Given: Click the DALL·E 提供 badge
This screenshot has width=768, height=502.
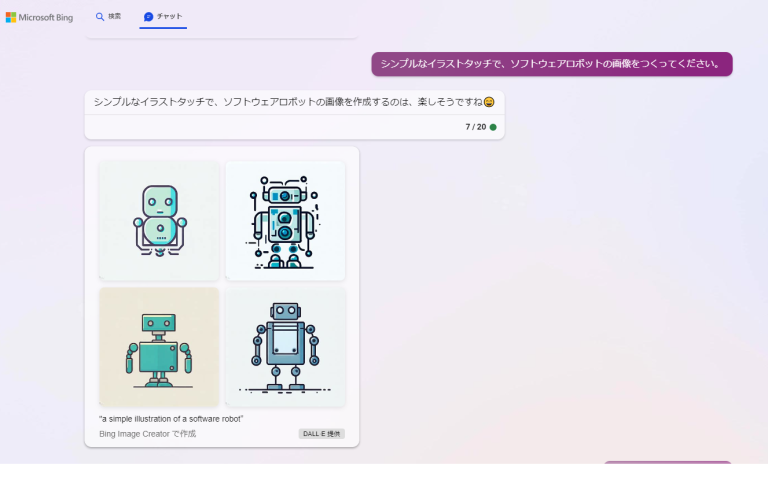Looking at the screenshot, I should tap(321, 434).
